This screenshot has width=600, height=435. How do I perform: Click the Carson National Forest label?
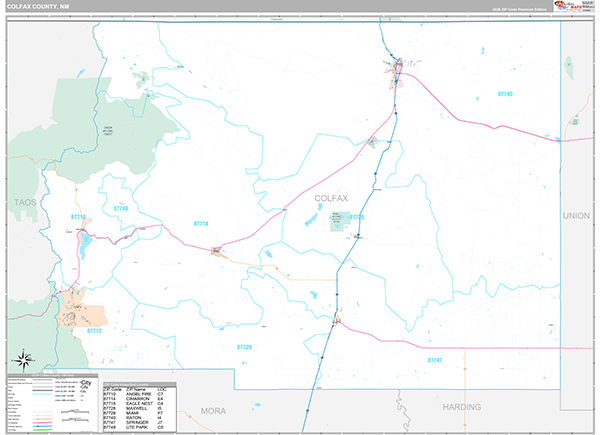click(108, 131)
